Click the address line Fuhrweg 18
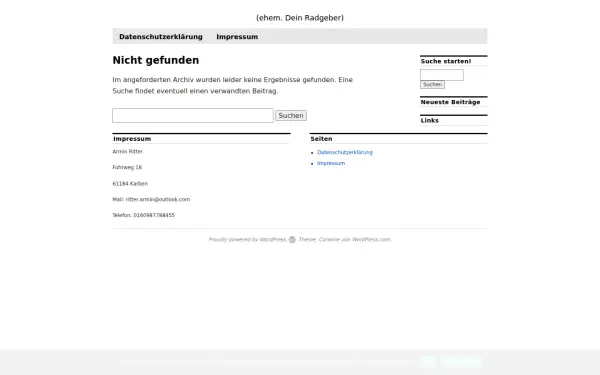The height and width of the screenshot is (375, 600). tap(127, 167)
